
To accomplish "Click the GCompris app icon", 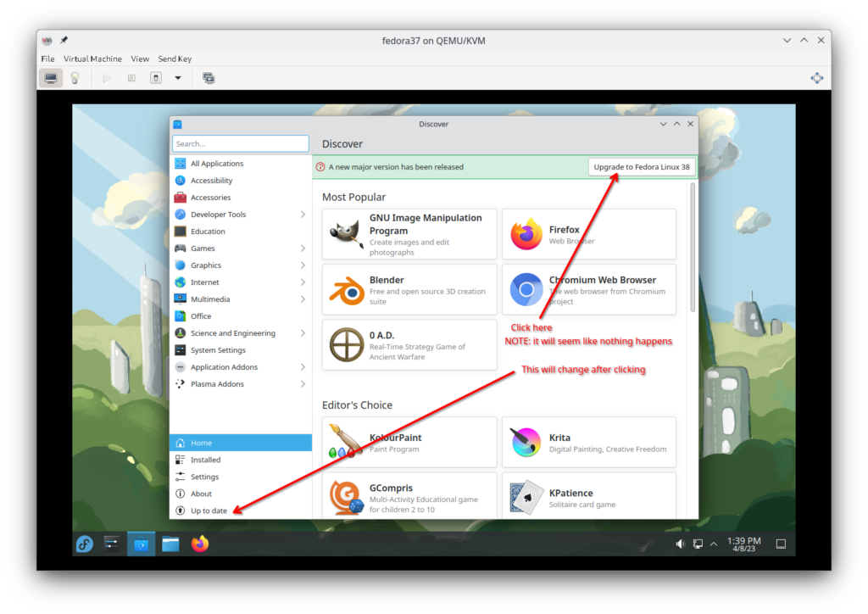I will [x=346, y=497].
